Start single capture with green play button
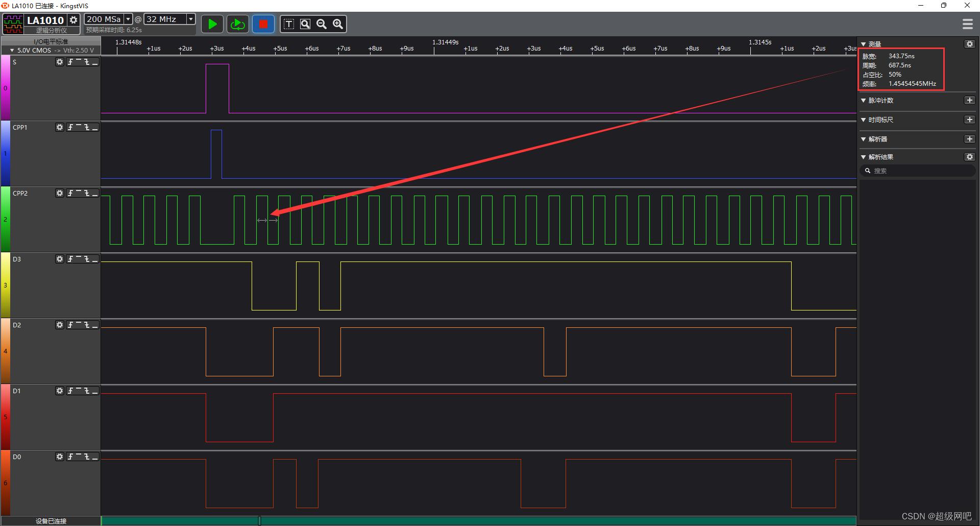 tap(212, 24)
